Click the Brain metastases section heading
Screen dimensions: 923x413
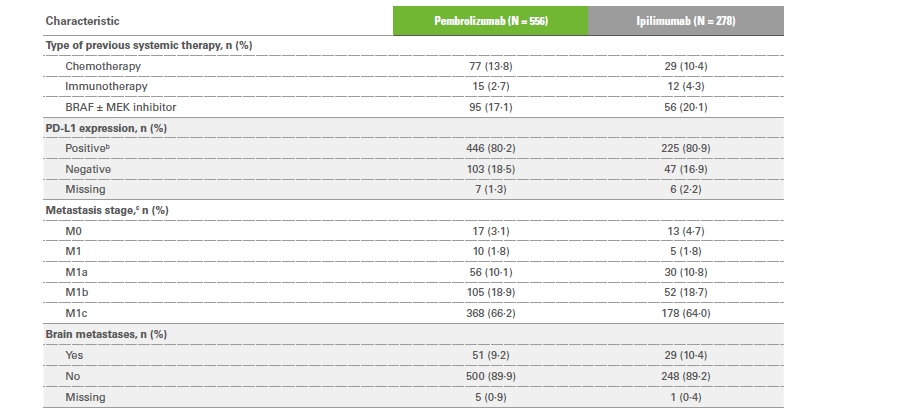[106, 334]
